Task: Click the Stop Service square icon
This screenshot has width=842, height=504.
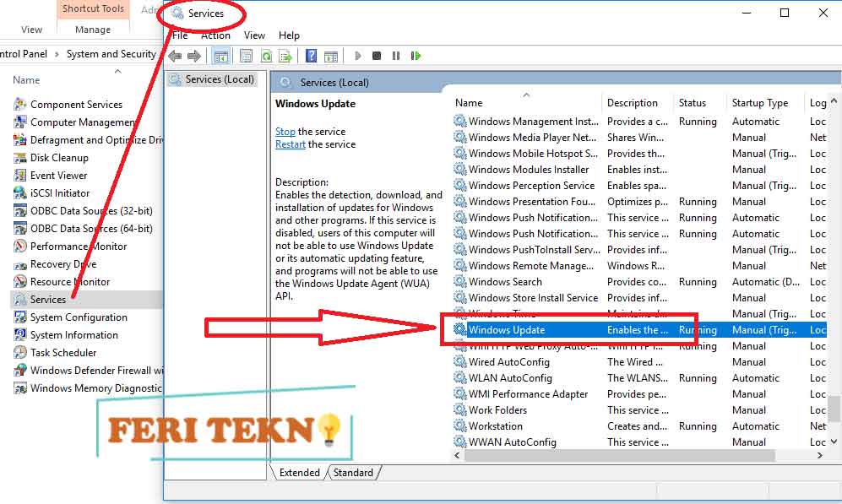Action: click(377, 56)
